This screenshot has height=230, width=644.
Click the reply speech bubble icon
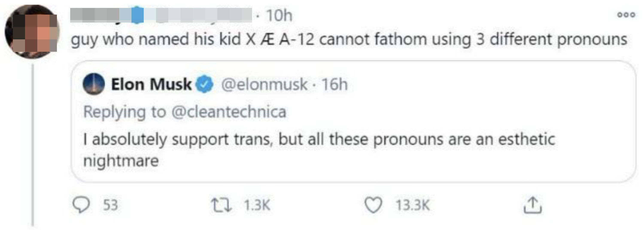pyautogui.click(x=81, y=205)
